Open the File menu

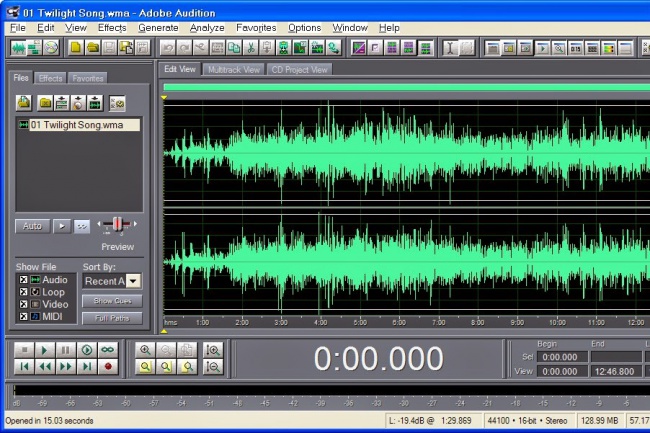(x=18, y=28)
